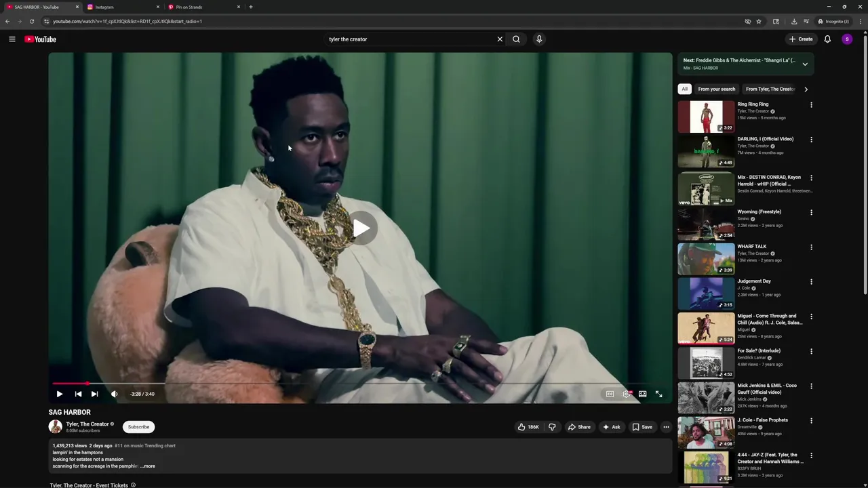
Task: Expand the SAG HARBOR mix playlist chevron
Action: pyautogui.click(x=805, y=64)
